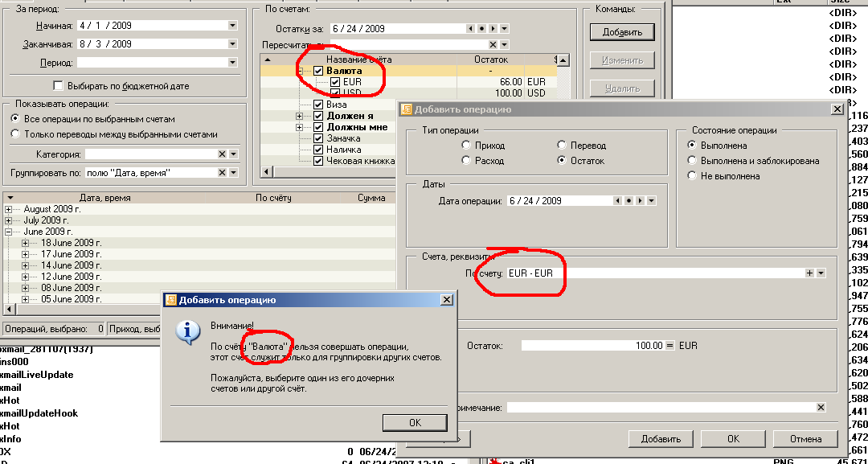Screen dimensions: 868x464
Task: Expand the Должен я account group
Action: 300,117
